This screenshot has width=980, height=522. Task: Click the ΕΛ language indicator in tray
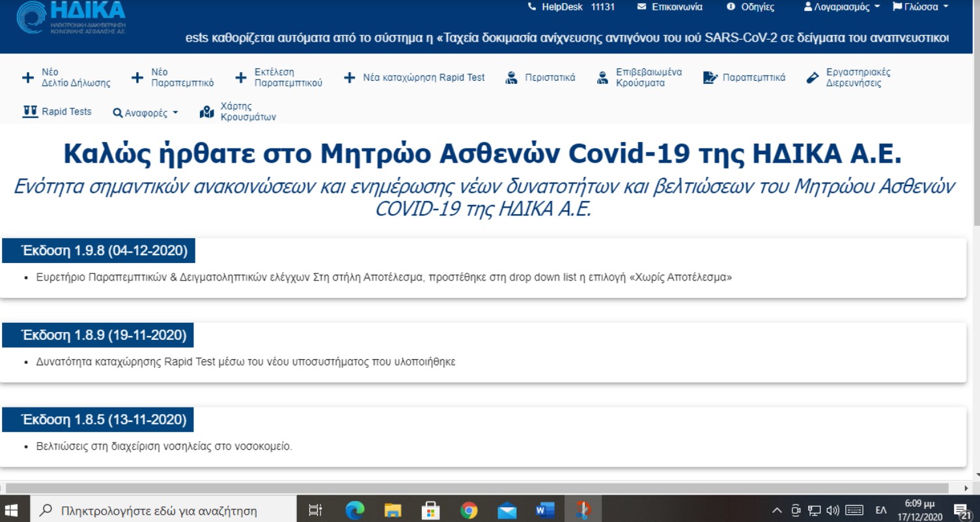tap(880, 510)
